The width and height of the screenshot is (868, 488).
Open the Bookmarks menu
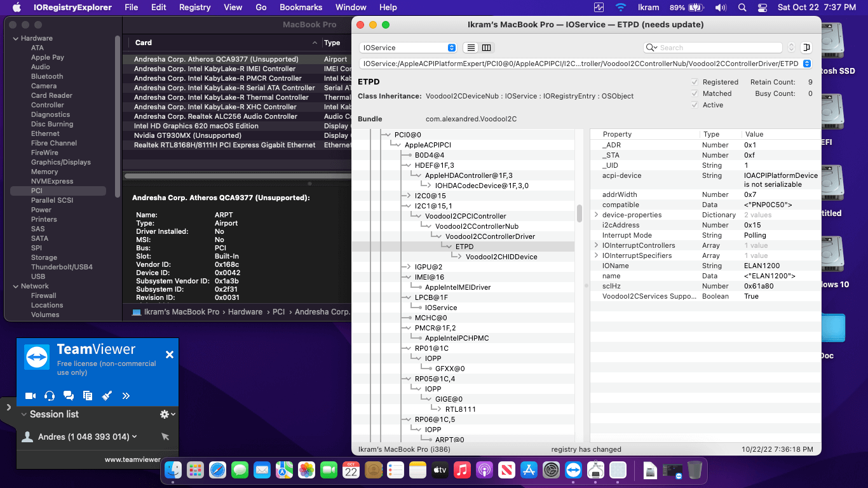[x=301, y=8]
